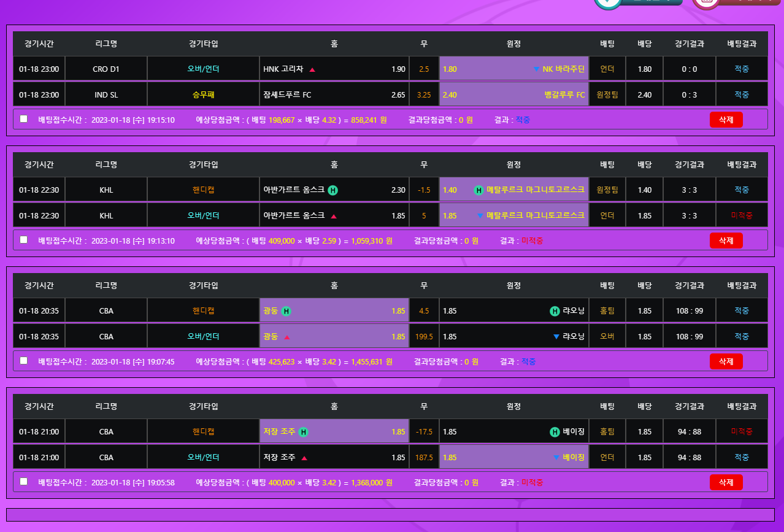784x532 pixels.
Task: Click the H icon before 메탈루르크 마그니토고르스크
Action: coord(478,190)
